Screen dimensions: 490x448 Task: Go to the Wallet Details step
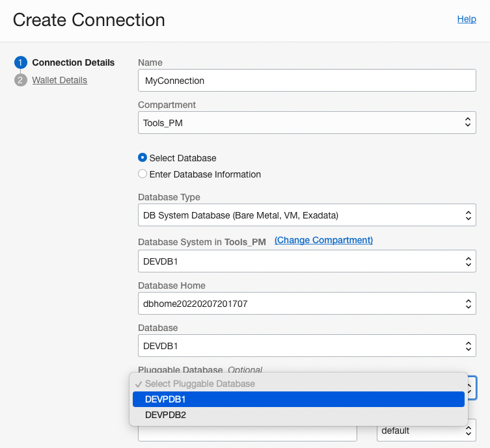point(59,80)
